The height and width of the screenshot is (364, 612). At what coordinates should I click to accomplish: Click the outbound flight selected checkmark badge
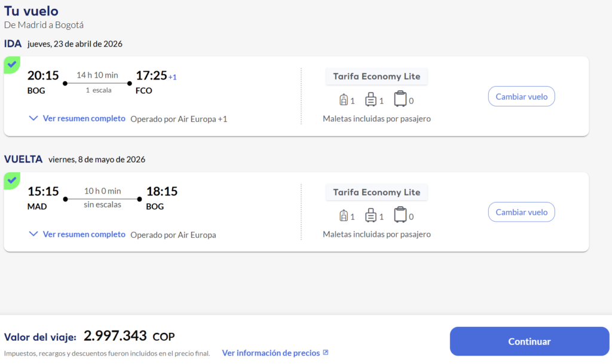pos(11,64)
